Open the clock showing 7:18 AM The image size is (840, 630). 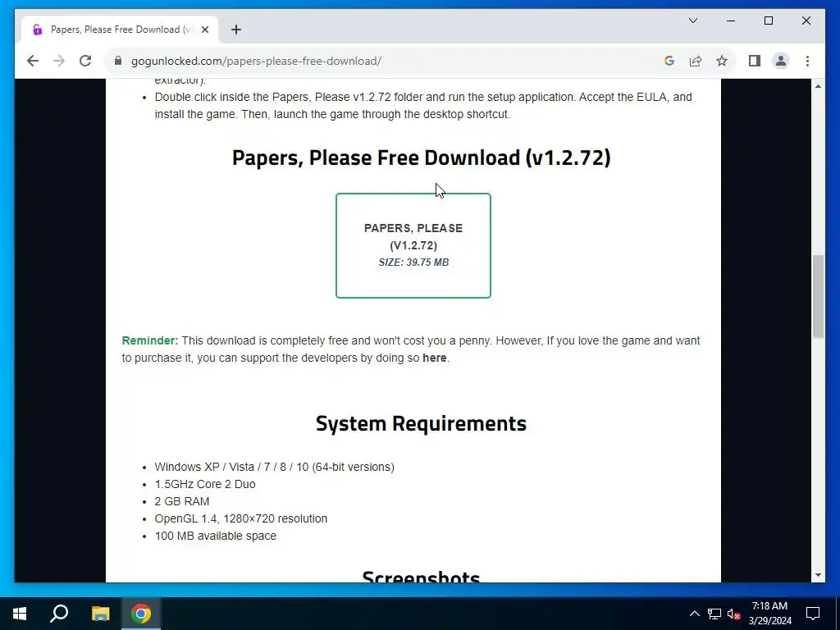click(x=769, y=614)
